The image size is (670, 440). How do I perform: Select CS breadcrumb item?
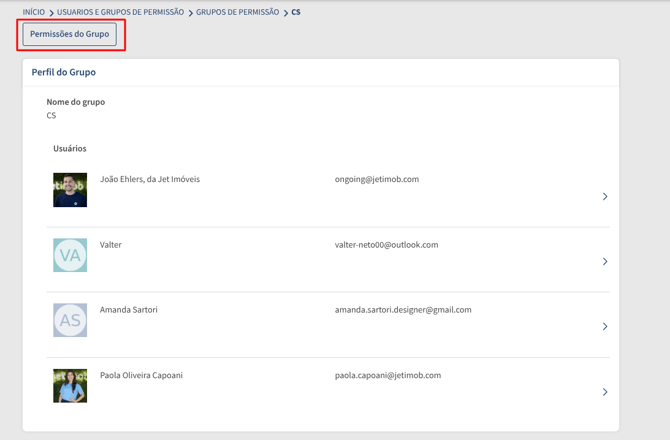click(296, 12)
